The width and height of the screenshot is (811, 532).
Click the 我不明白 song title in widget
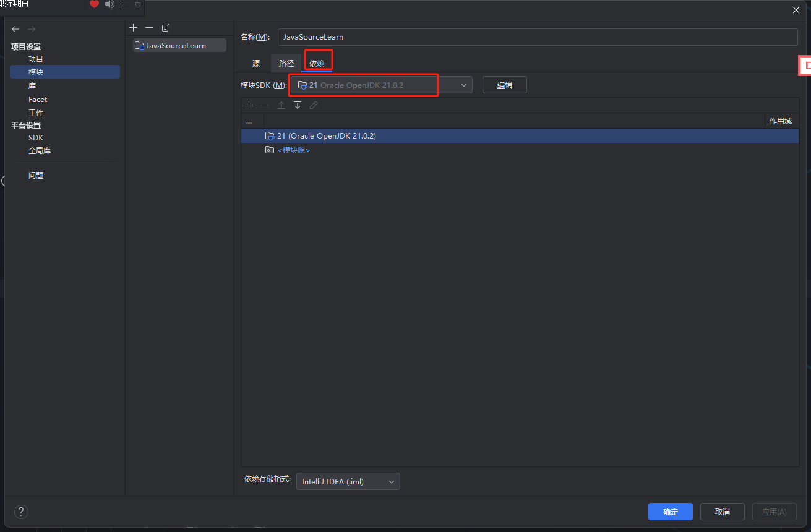(x=14, y=4)
